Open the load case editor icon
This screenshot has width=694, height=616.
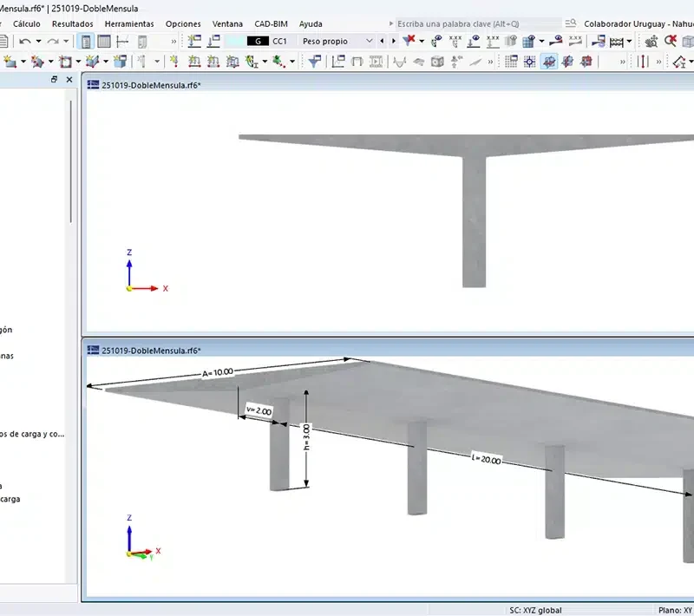(194, 41)
